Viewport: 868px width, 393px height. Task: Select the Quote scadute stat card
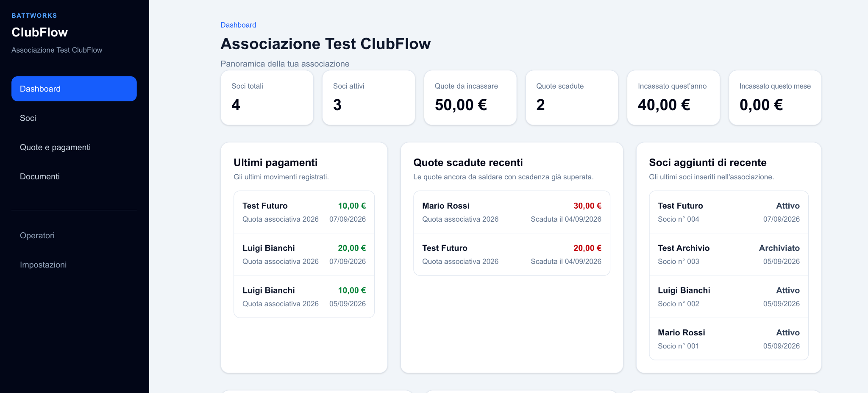[572, 98]
